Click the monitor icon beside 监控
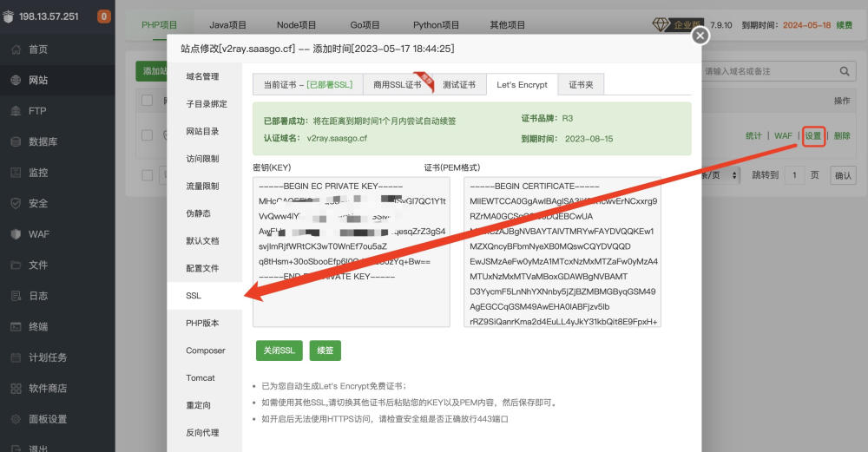 [16, 173]
